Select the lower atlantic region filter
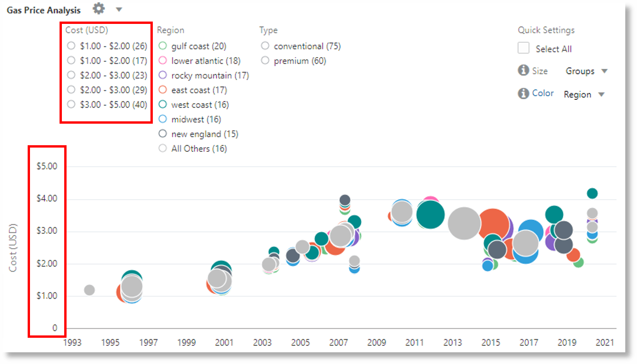This screenshot has width=637, height=364. (162, 60)
